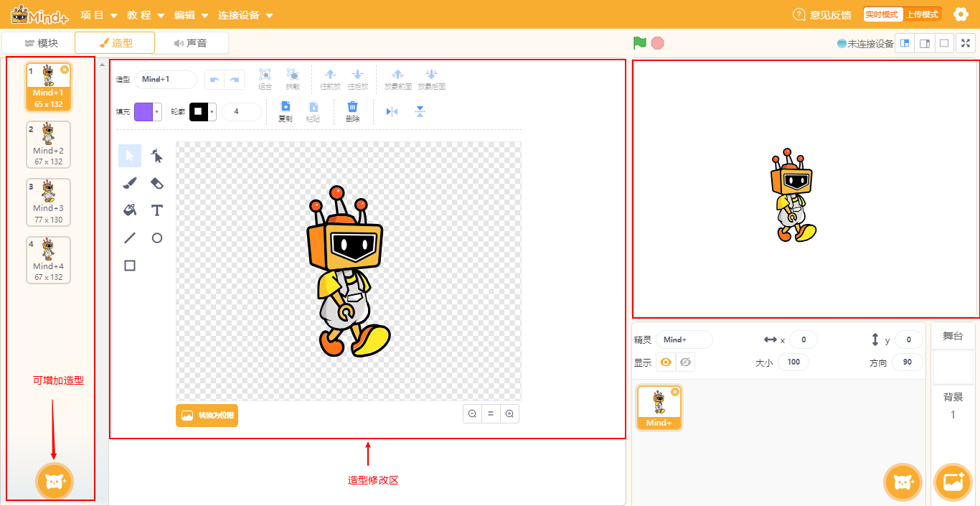The image size is (980, 506).
Task: Undo the last costume edit
Action: pos(215,80)
